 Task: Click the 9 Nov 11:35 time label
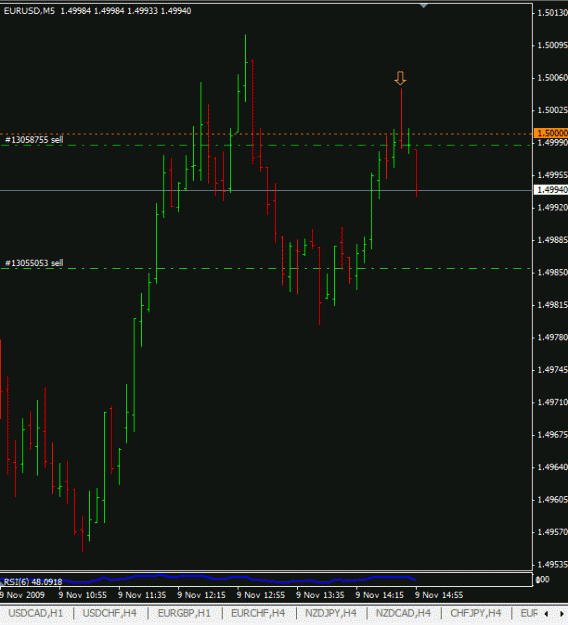[142, 595]
